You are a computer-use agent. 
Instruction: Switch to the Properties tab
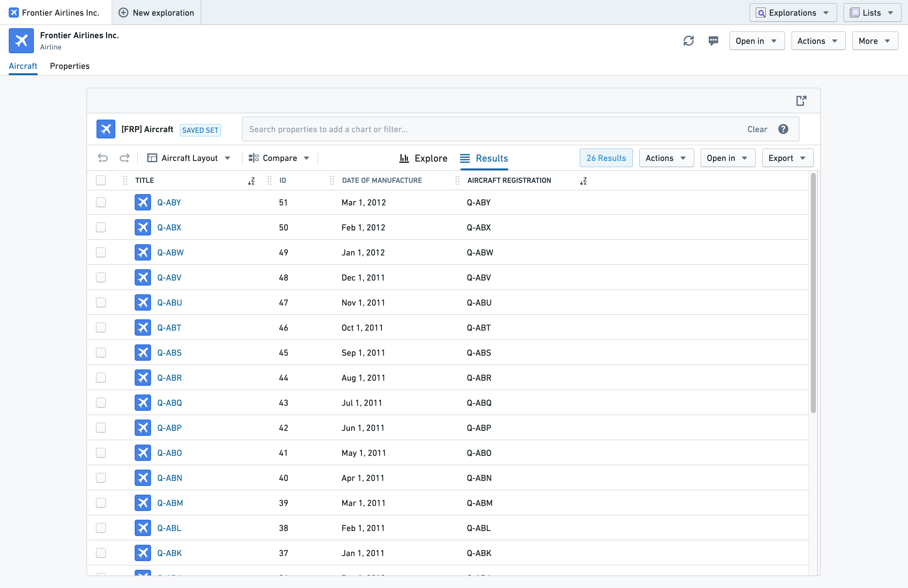point(71,65)
